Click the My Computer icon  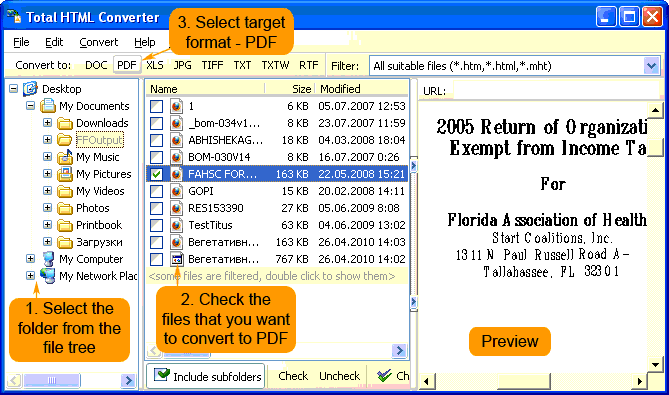click(x=48, y=259)
